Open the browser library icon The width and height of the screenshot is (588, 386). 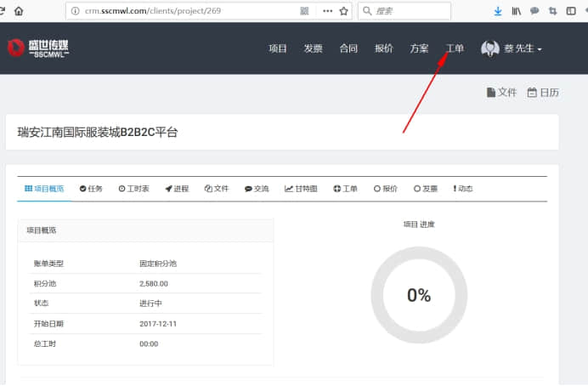point(517,11)
